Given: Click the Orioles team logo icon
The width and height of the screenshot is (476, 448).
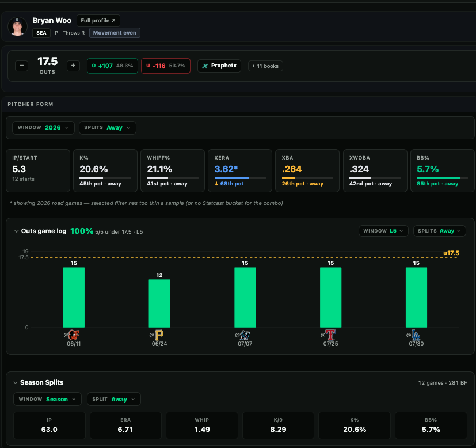Looking at the screenshot, I should (x=74, y=335).
